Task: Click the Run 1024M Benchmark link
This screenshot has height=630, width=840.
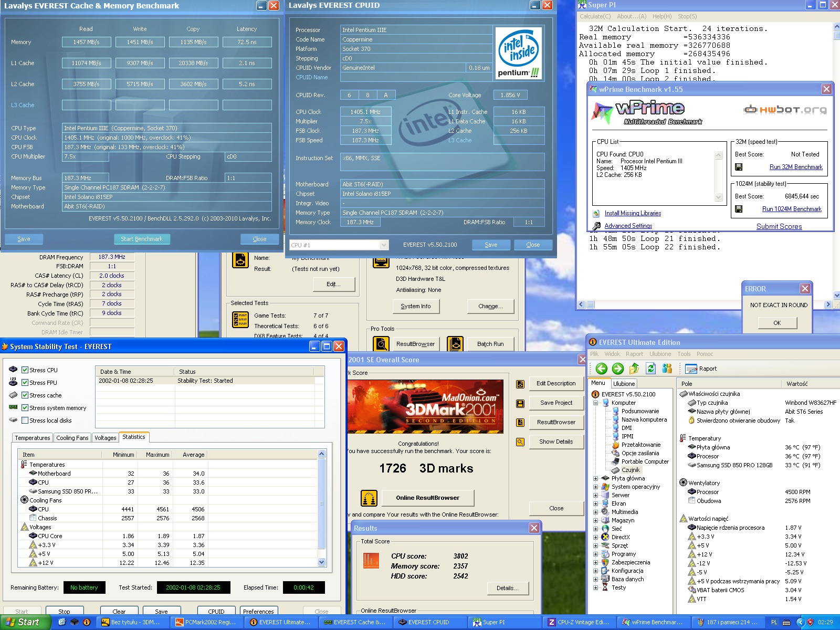Action: (x=792, y=209)
